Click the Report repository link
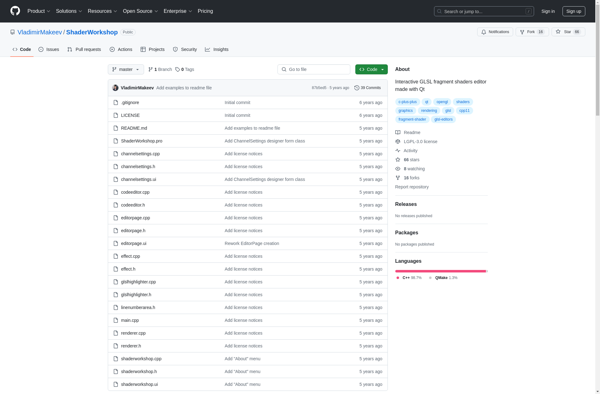 coord(412,187)
